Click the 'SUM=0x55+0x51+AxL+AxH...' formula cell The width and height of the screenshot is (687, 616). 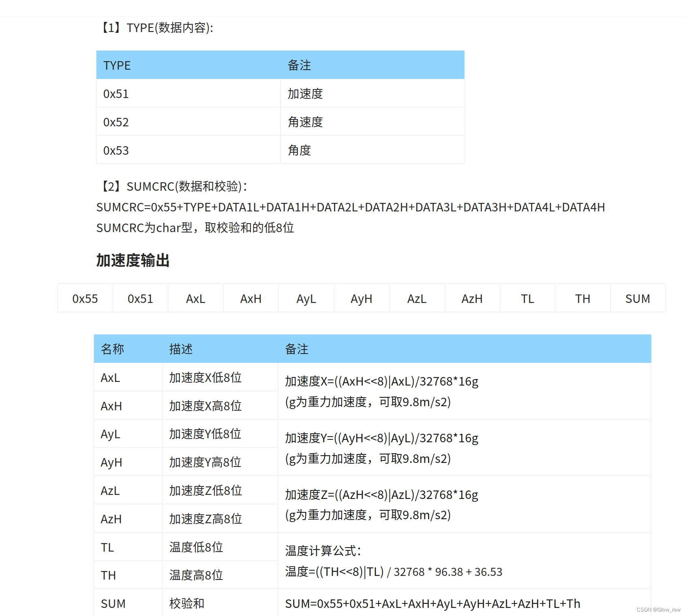464,603
